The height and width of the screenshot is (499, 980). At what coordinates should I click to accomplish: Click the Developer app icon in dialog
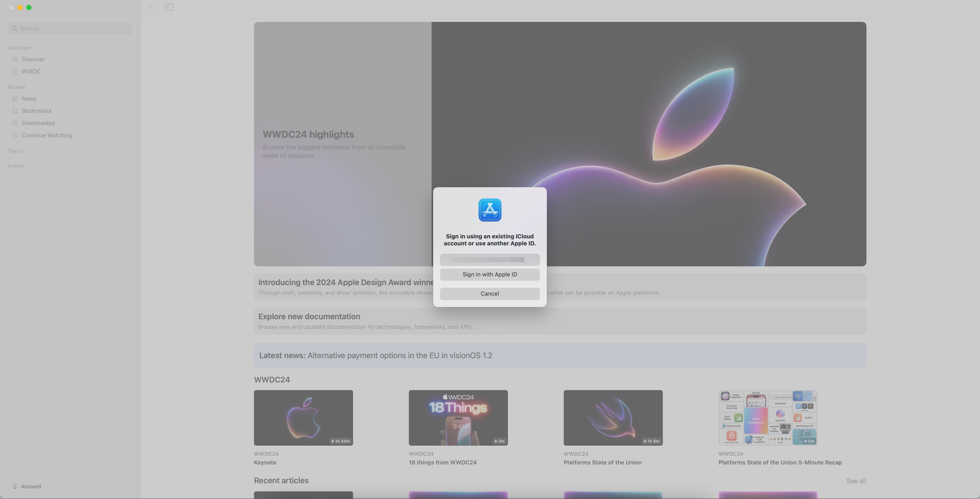click(x=490, y=210)
